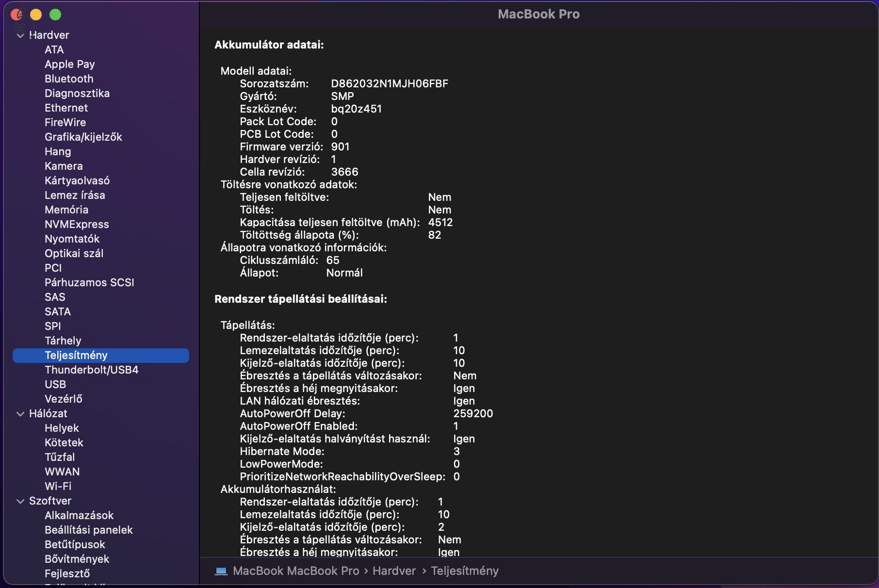879x588 pixels.
Task: Select Lemez írása in the sidebar
Action: point(75,195)
